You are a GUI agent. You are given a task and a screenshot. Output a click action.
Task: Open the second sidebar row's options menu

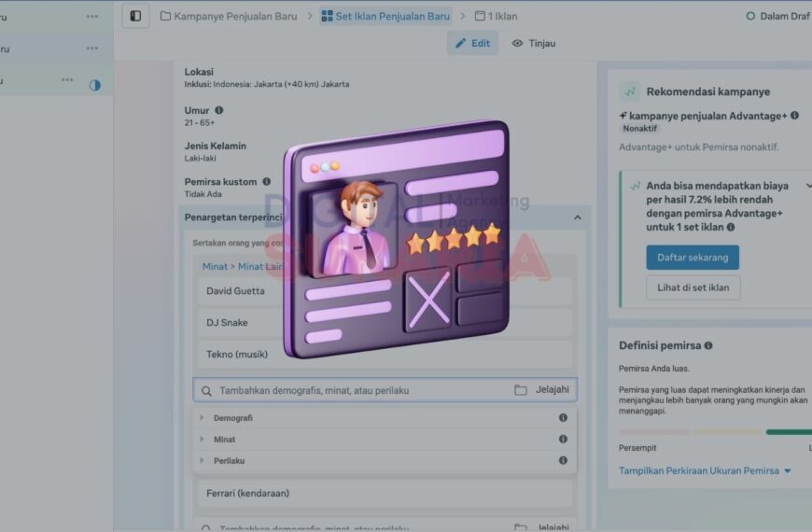(x=92, y=49)
